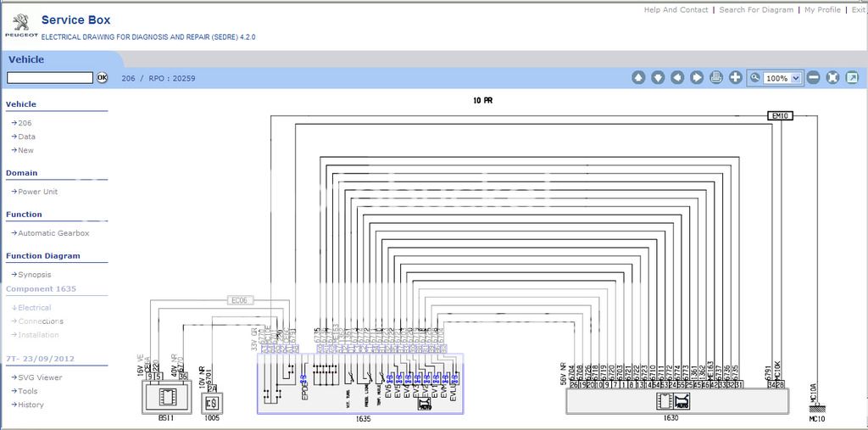
Task: Click the vehicle search input field
Action: point(50,77)
